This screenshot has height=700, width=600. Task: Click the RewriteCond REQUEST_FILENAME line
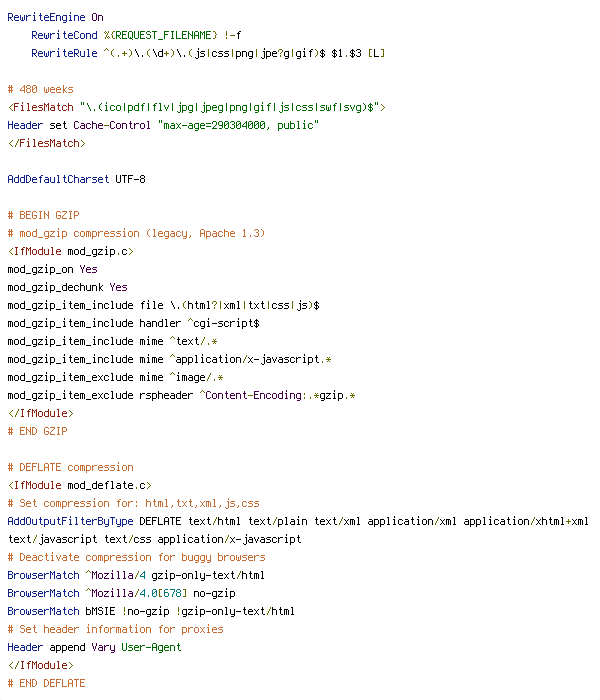136,35
